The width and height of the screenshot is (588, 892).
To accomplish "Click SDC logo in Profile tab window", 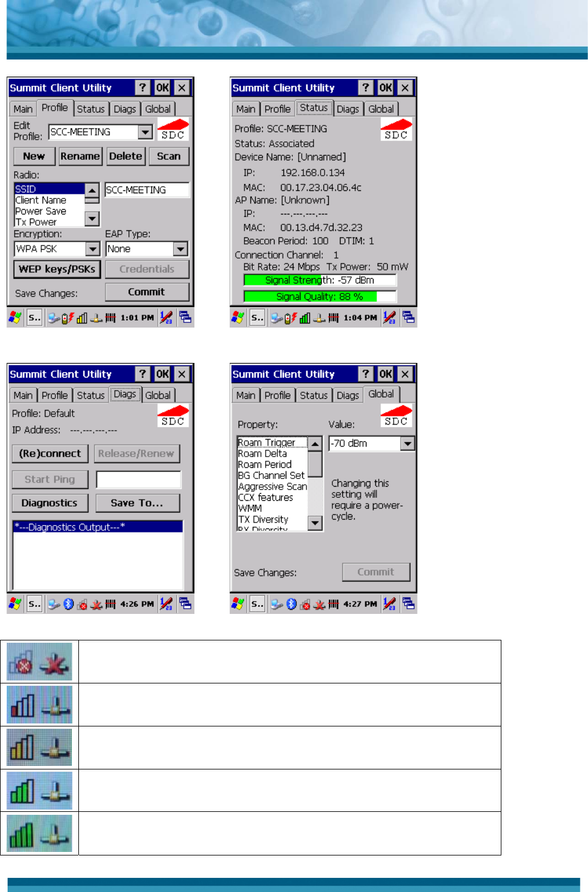I will tap(173, 130).
